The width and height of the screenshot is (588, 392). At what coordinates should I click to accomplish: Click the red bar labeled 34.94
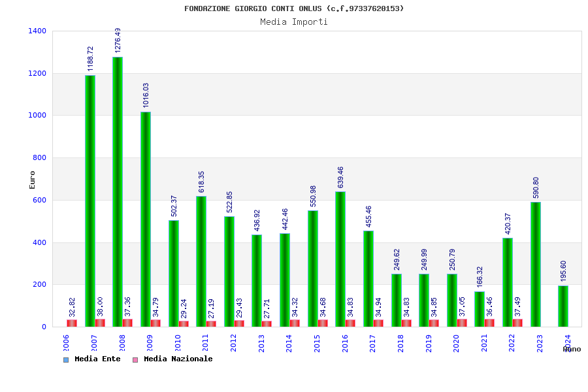pos(378,323)
